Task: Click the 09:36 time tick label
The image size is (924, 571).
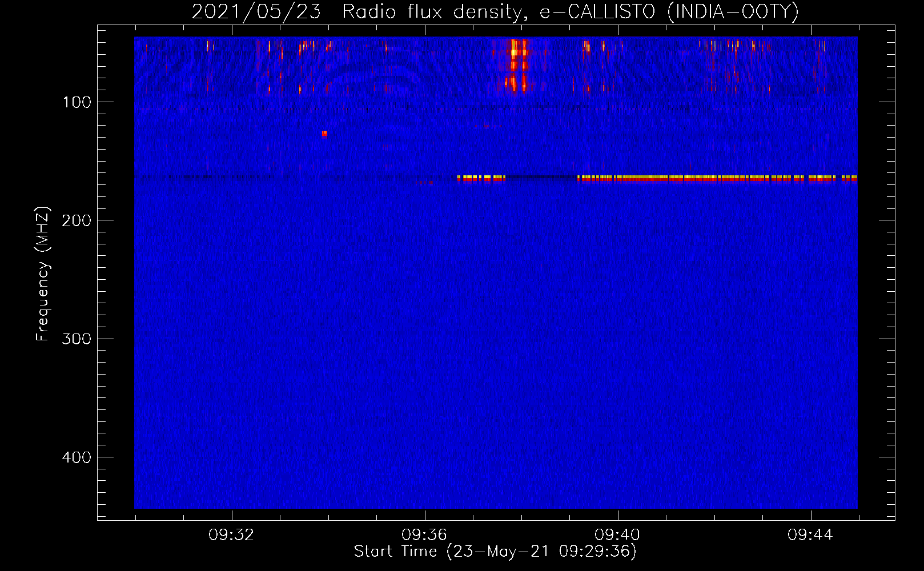Action: pyautogui.click(x=424, y=534)
